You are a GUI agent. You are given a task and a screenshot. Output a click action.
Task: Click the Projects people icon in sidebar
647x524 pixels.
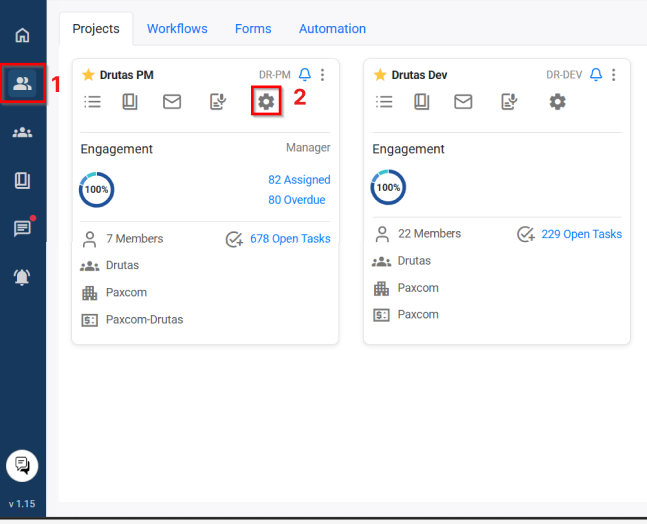click(22, 84)
